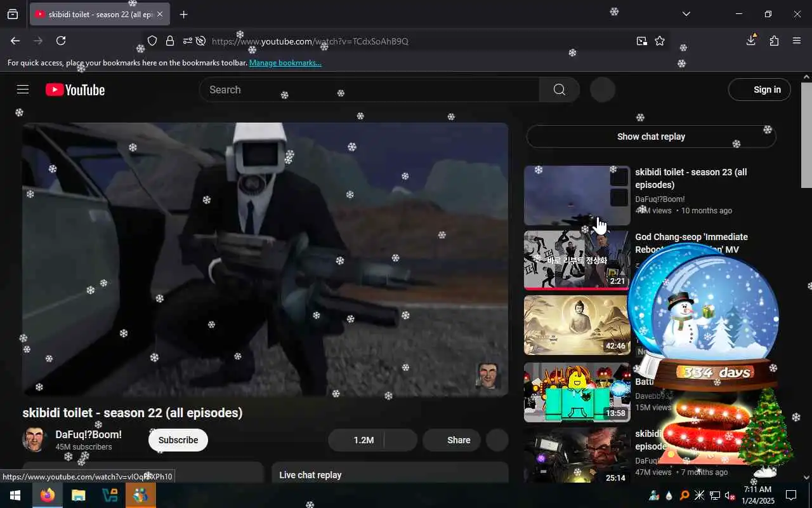Open the network tray icon
812x508 pixels.
pos(715,495)
